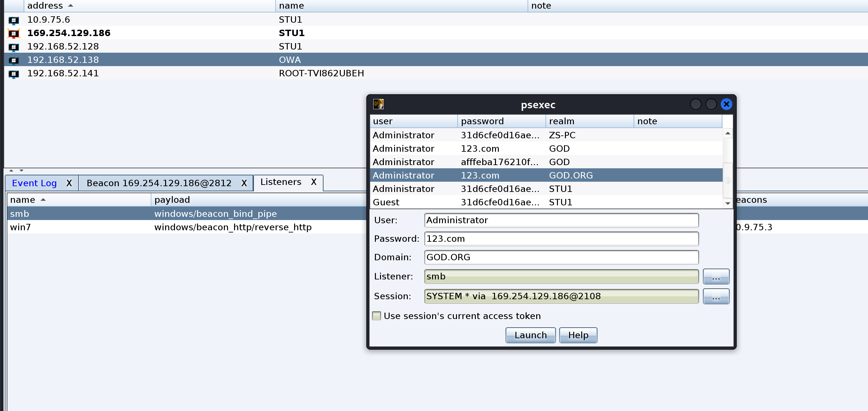Sort credentials by realm column

point(590,121)
